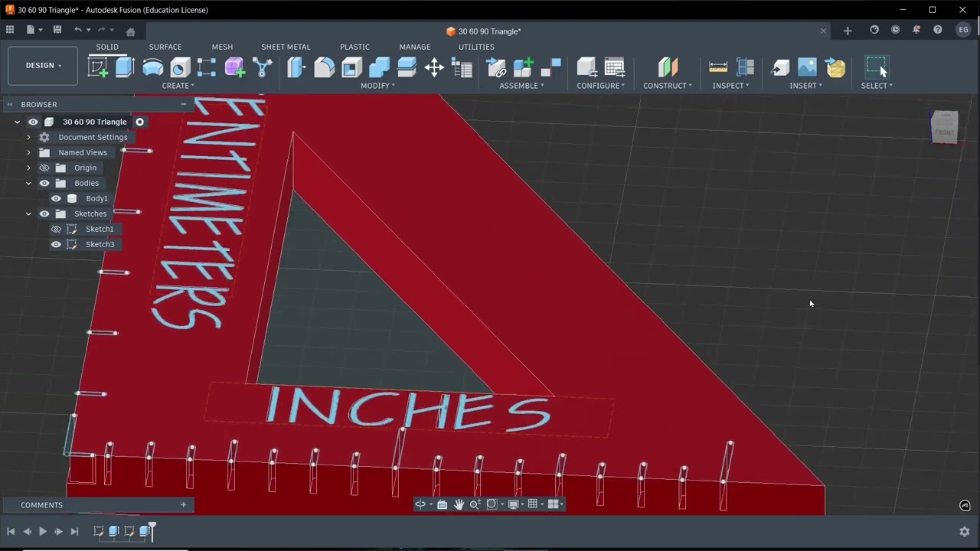980x551 pixels.
Task: Open the DESIGN workspace dropdown
Action: [x=43, y=66]
